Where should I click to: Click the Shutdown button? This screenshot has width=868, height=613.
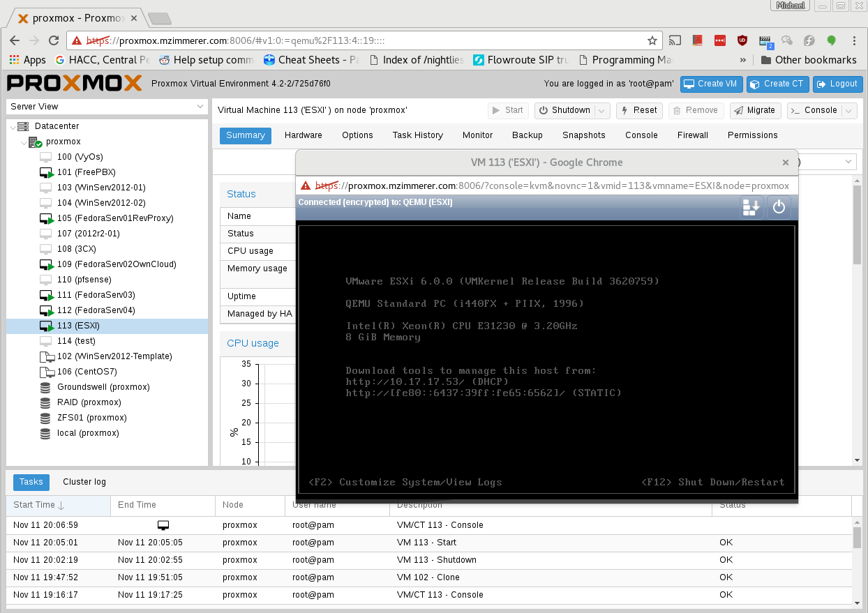click(565, 110)
